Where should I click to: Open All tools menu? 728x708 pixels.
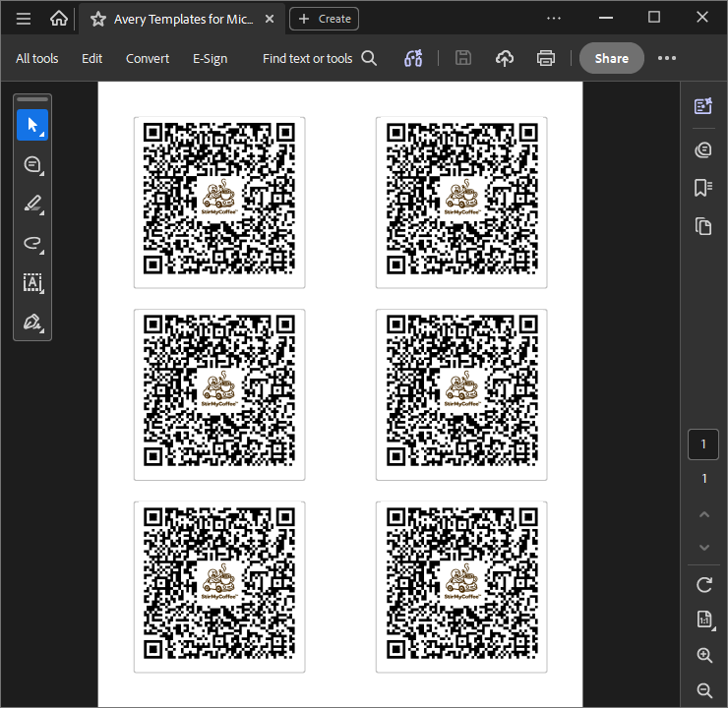click(x=37, y=58)
